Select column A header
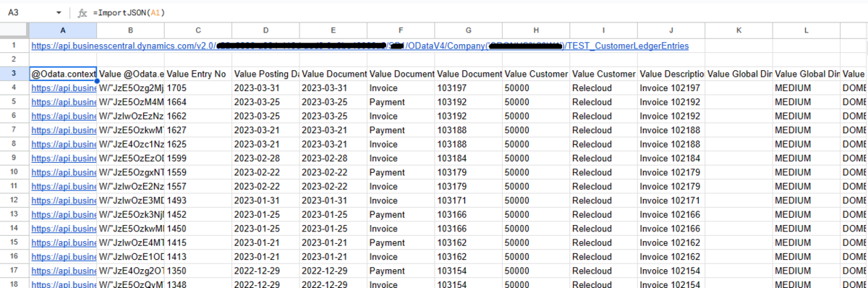This screenshot has height=288, width=868. (63, 30)
